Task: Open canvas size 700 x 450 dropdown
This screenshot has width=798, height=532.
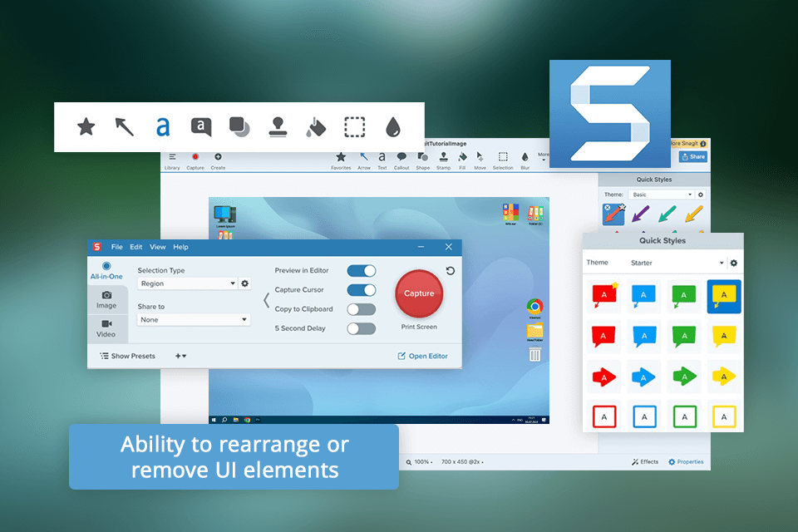Action: [x=462, y=462]
